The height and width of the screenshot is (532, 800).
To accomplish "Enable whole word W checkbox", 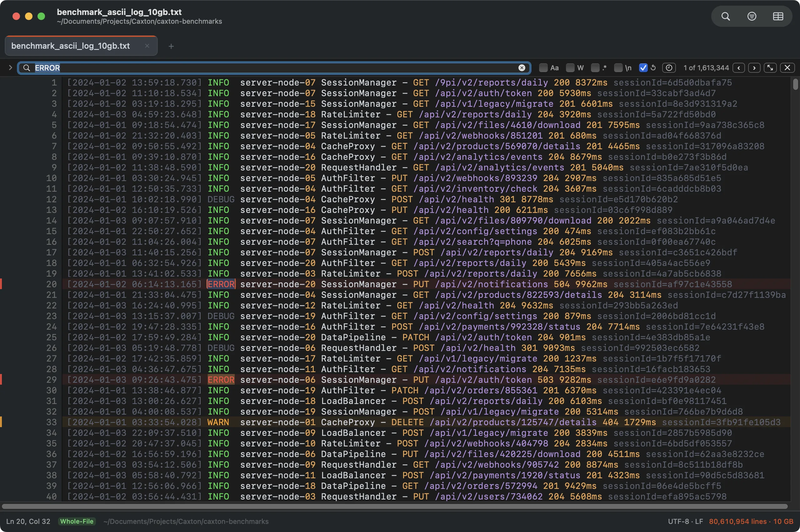I will coord(570,68).
